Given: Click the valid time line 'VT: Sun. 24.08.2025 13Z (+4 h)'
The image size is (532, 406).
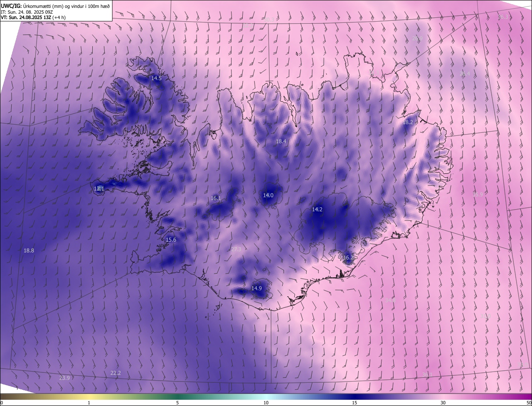Looking at the screenshot, I should tap(33, 17).
